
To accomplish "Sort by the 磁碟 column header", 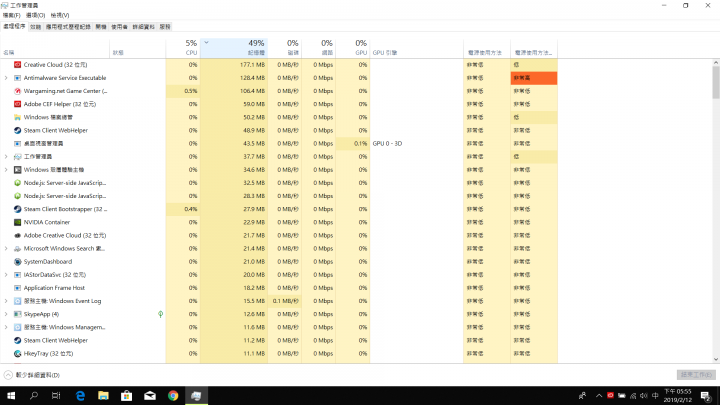I will coord(284,48).
